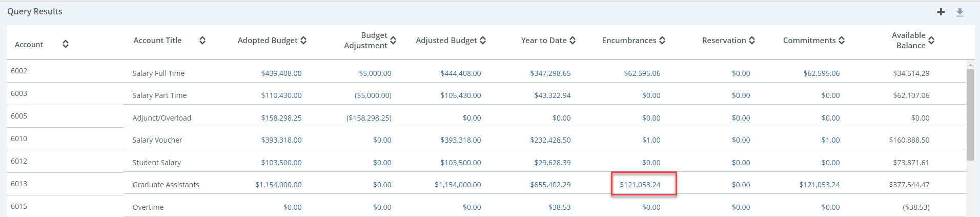Click the Adjunct/Overload title
This screenshot has height=217, width=980.
tap(161, 118)
